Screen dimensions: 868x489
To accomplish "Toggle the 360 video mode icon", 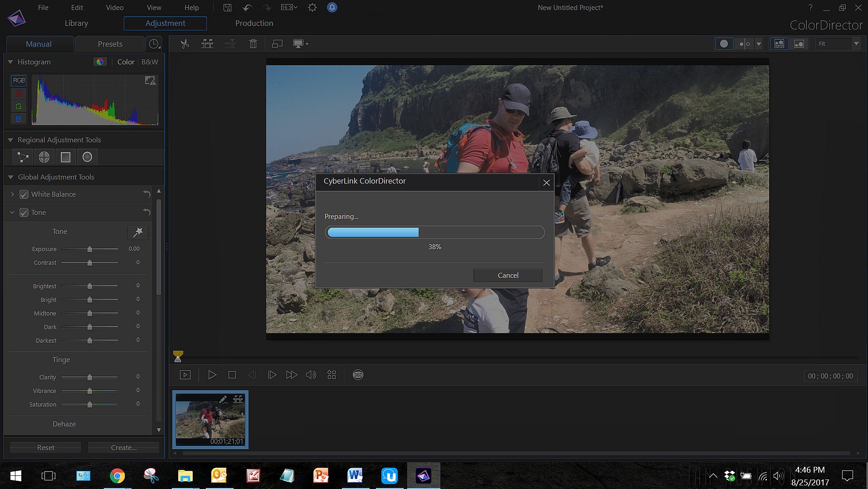I will pos(358,375).
